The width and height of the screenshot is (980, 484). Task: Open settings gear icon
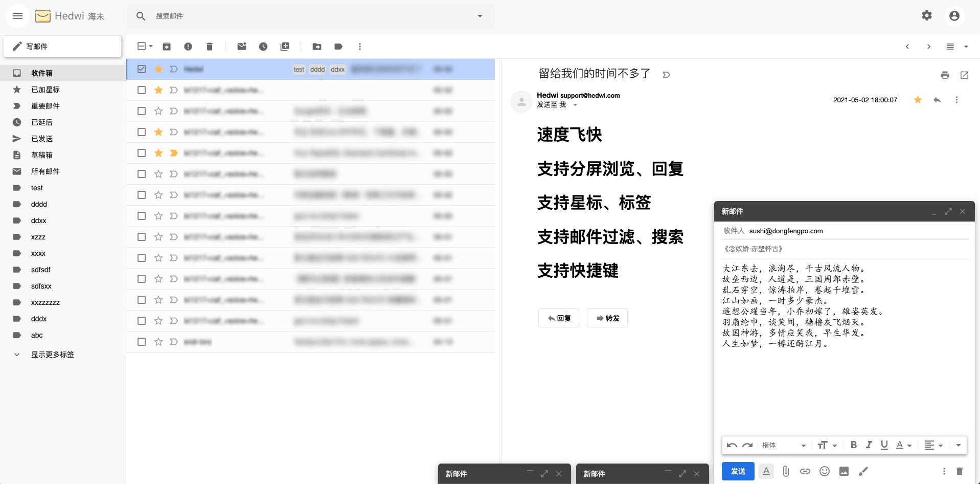[x=927, y=16]
